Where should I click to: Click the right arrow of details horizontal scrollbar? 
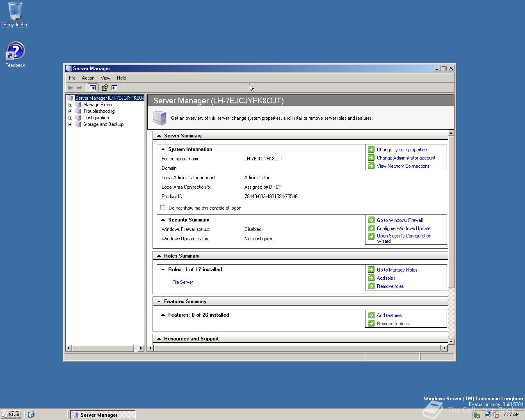tap(444, 348)
